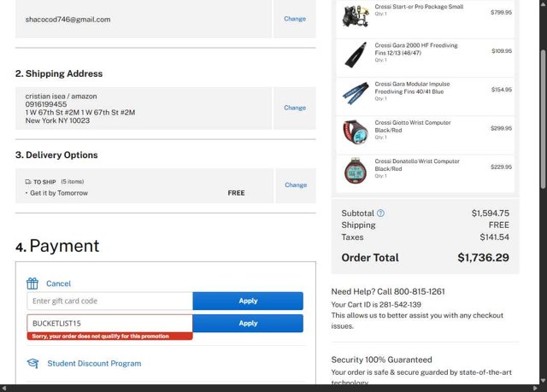
Task: Change the Delivery Options
Action: point(296,185)
